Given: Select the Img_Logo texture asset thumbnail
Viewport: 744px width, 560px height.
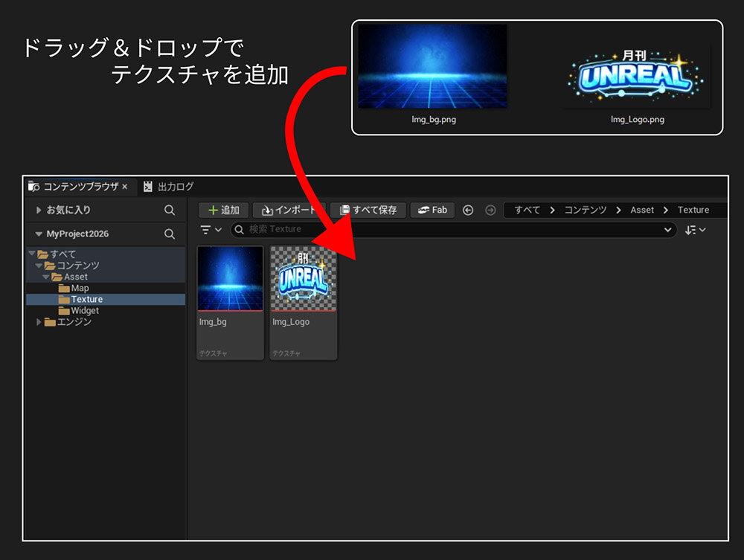Looking at the screenshot, I should 304,279.
